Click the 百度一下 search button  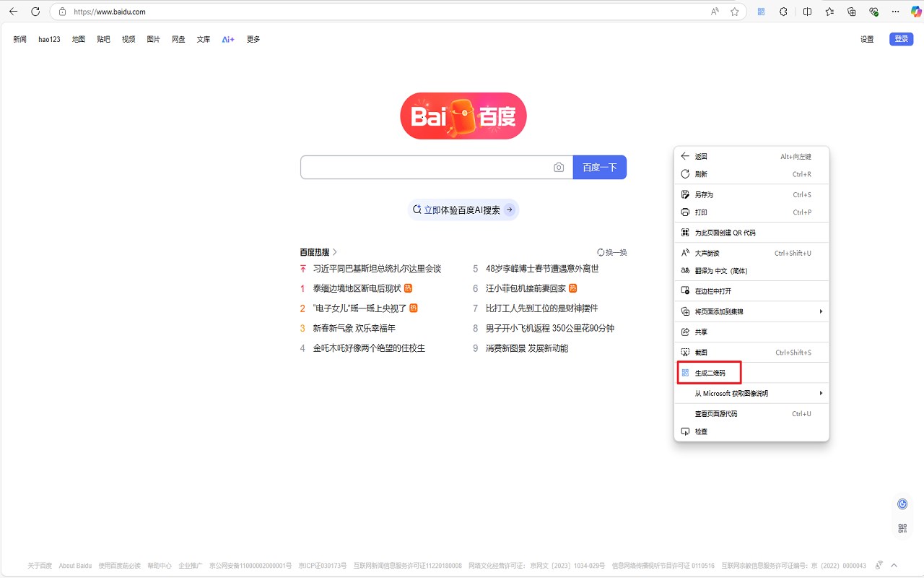pos(600,167)
